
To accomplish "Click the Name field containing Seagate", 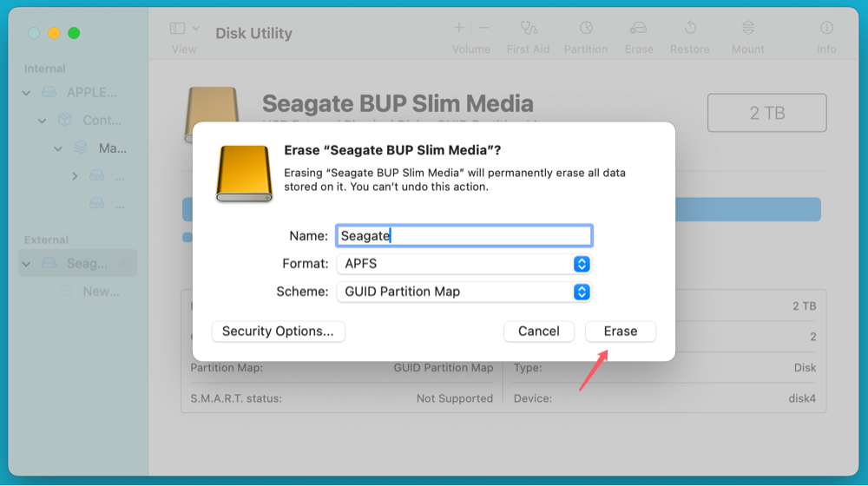I will [464, 236].
